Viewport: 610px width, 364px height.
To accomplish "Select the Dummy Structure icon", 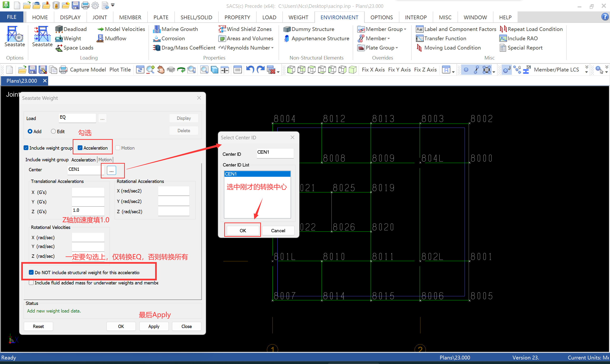I will [x=286, y=29].
